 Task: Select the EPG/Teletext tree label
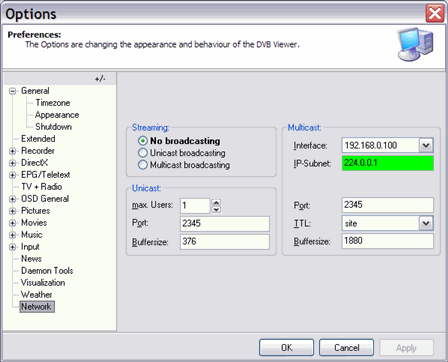coord(46,175)
